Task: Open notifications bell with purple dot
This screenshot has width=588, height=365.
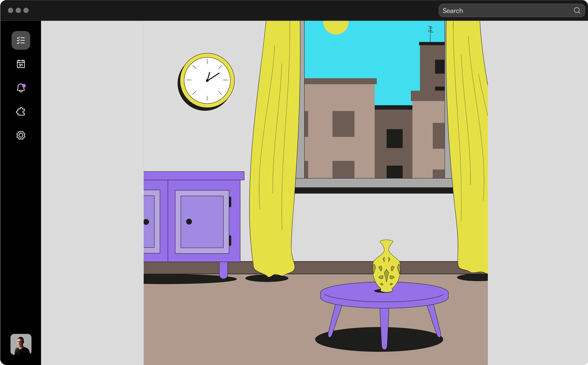Action: 21,88
